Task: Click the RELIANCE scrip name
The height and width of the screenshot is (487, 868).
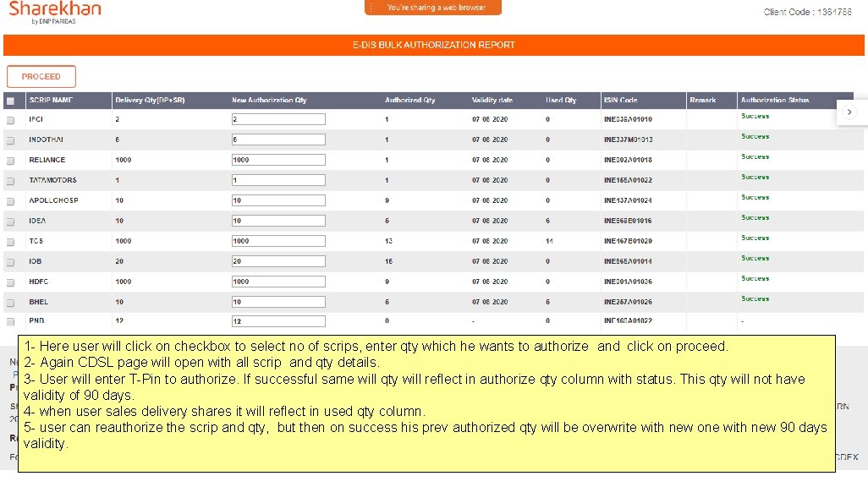Action: pos(47,160)
